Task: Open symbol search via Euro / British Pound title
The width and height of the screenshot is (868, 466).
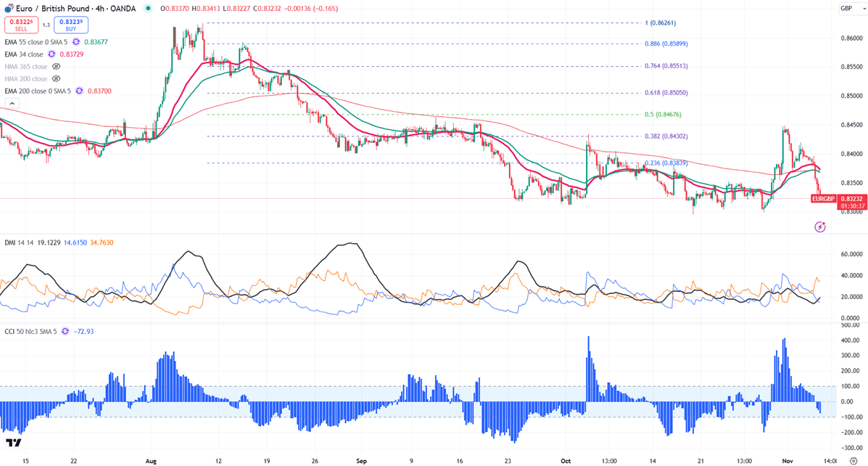Action: (76, 8)
